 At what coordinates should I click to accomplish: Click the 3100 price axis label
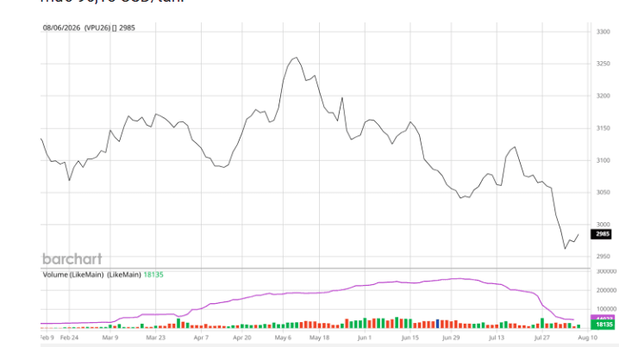(x=603, y=160)
